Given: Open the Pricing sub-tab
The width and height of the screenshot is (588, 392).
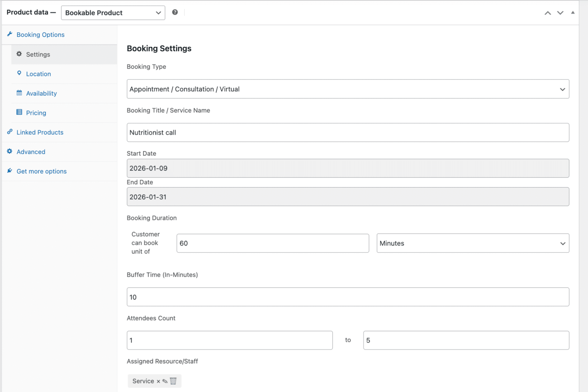Looking at the screenshot, I should coord(64,113).
